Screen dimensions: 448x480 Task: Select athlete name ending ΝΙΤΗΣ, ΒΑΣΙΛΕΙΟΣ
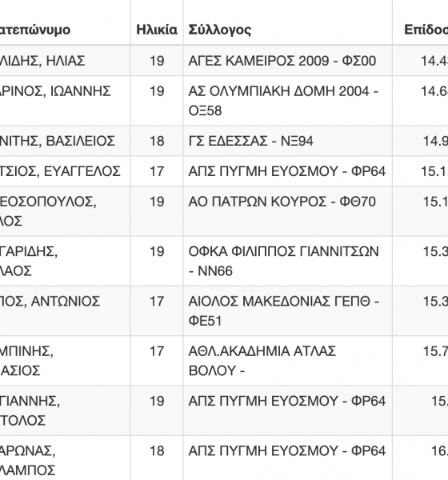coord(58,141)
